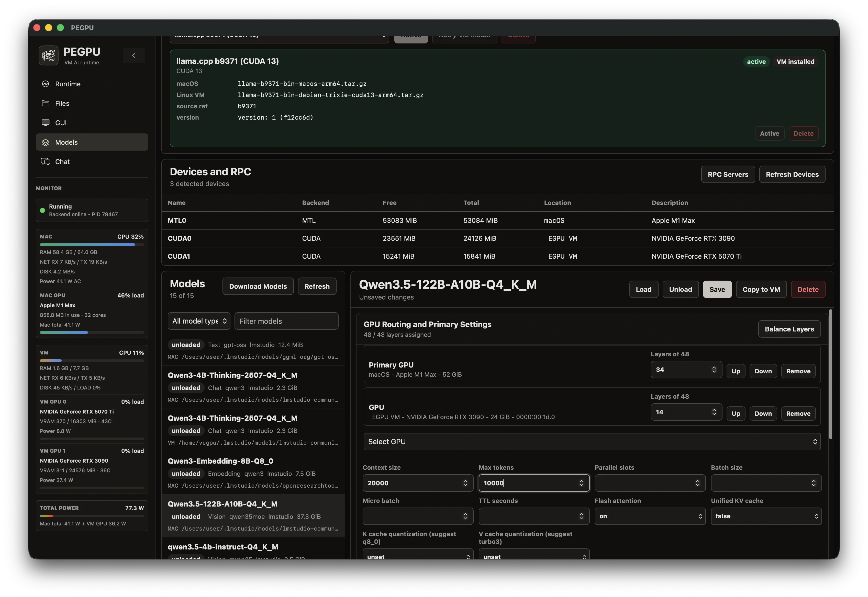Image resolution: width=868 pixels, height=597 pixels.
Task: Click the GUI monitor icon
Action: pos(46,123)
